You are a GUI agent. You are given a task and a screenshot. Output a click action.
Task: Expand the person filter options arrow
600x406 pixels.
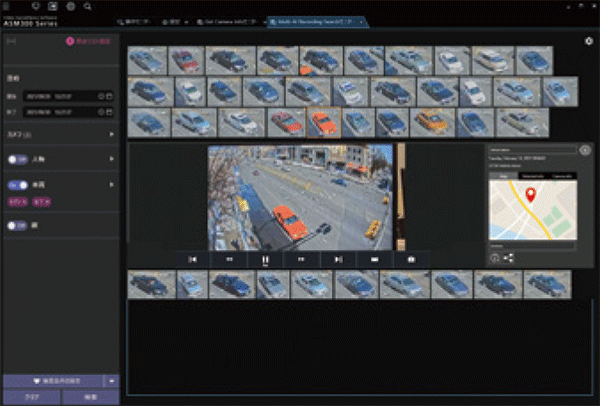click(111, 159)
